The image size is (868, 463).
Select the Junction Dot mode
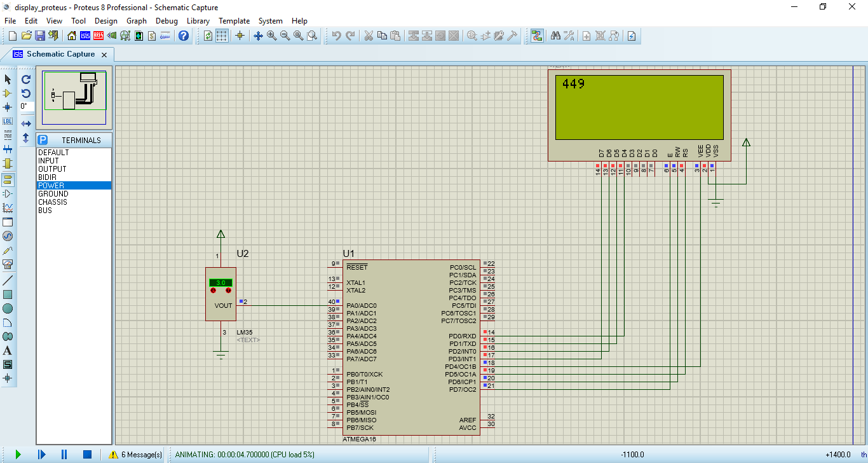coord(8,107)
